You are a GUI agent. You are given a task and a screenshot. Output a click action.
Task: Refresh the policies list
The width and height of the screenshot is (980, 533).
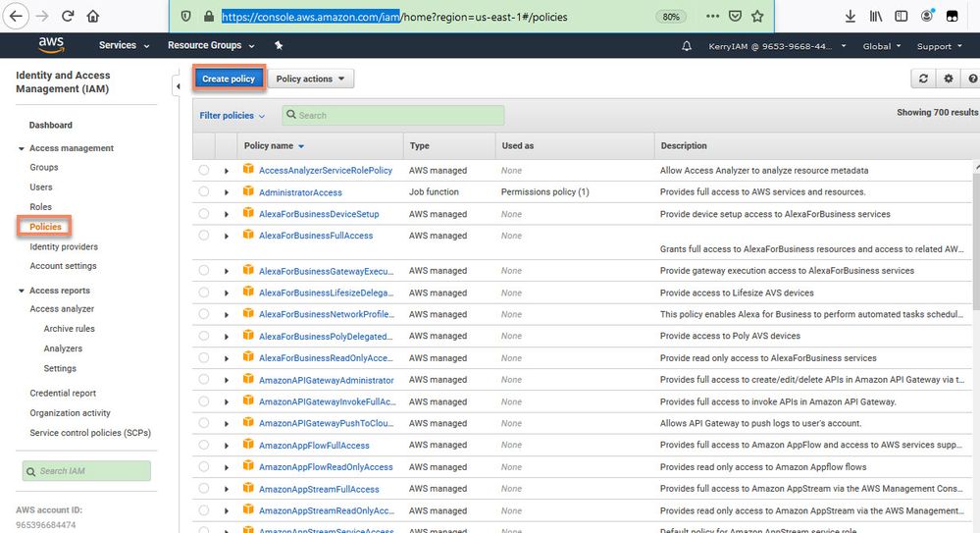tap(922, 79)
